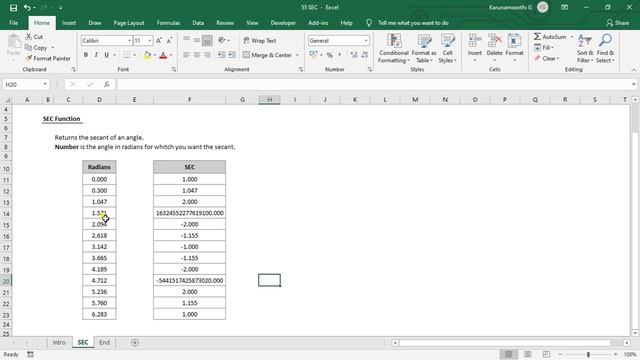This screenshot has height=360, width=640.
Task: Add a new sheet with plus button
Action: point(135,342)
